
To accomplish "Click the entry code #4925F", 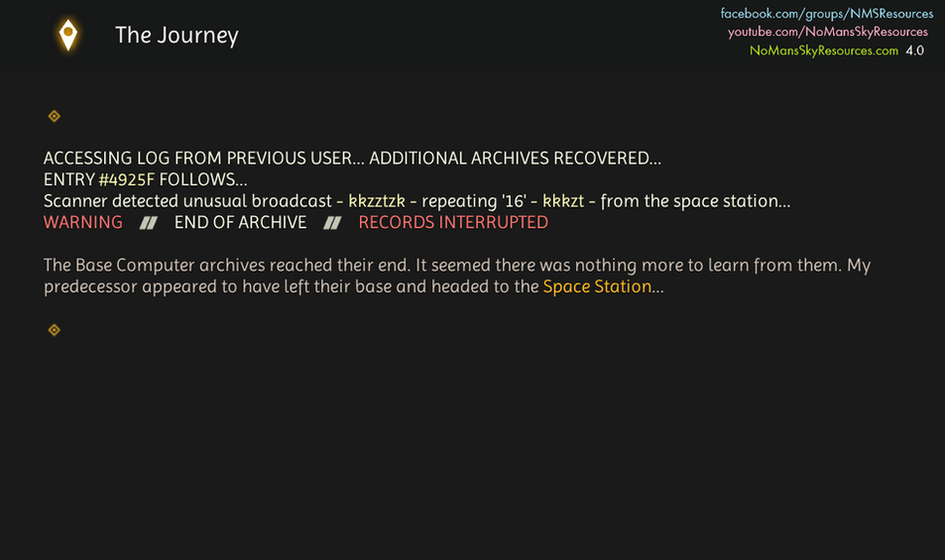I will 127,179.
